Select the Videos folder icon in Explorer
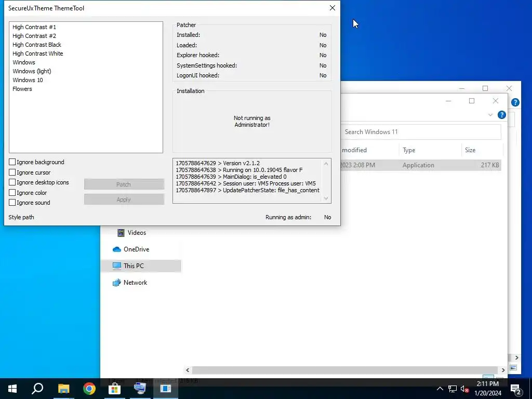Viewport: 532px width, 399px height. [121, 233]
